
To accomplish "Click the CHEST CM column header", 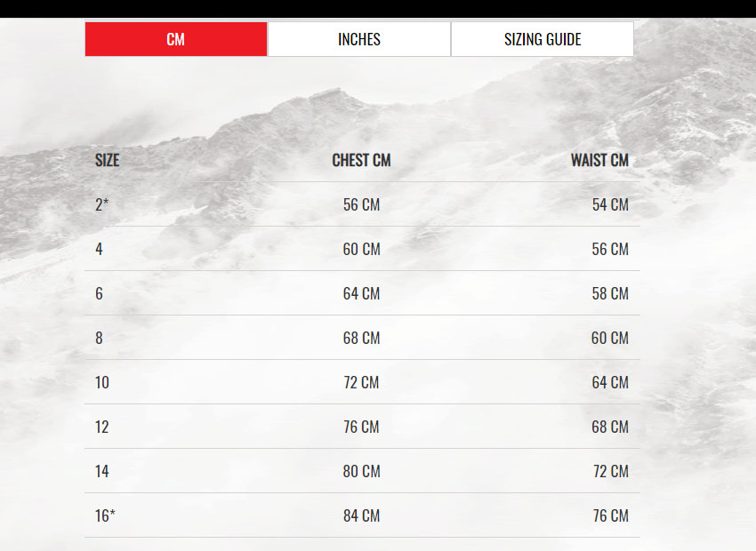I will [x=362, y=160].
